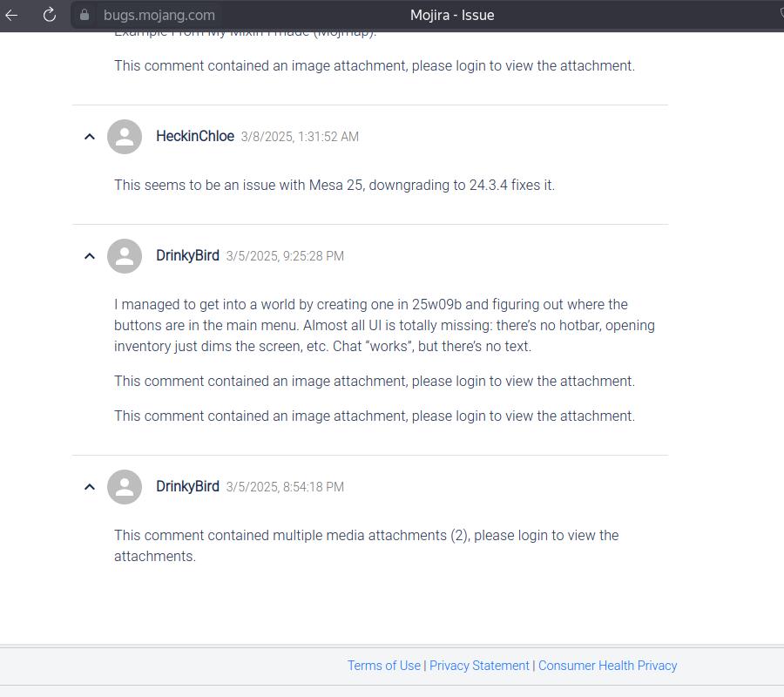Click the 3/5/2025, 8:54:18 PM timestamp
The width and height of the screenshot is (784, 697).
[x=285, y=487]
